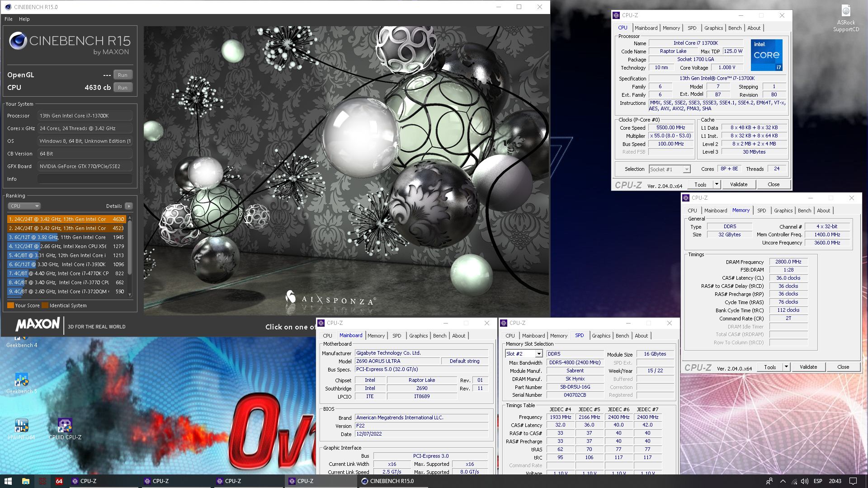Click the rendered Cinebench scene image
This screenshot has height=488, width=868.
tap(346, 171)
